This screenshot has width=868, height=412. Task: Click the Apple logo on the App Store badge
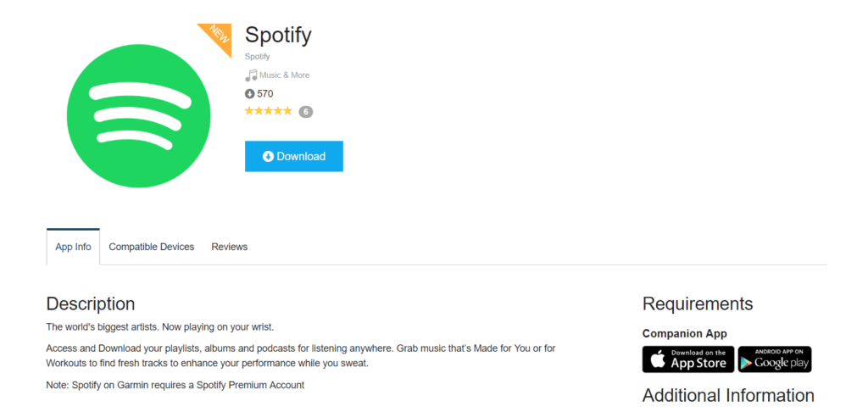click(658, 359)
